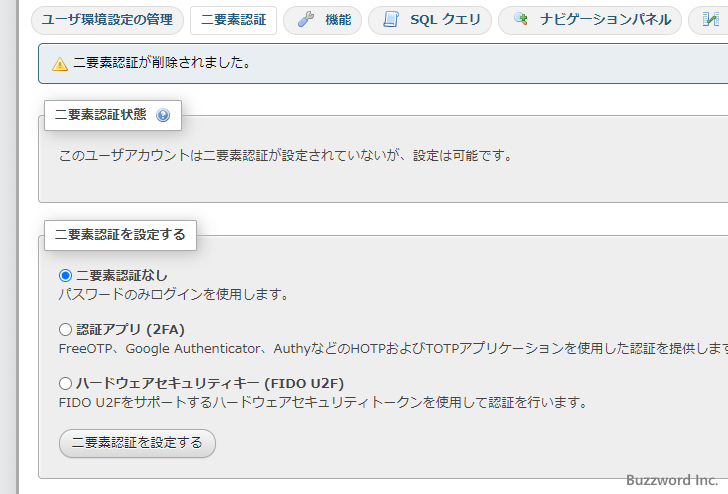Open the ナビゲーションパネル tab label
Viewport: 728px width, 494px height.
point(605,20)
